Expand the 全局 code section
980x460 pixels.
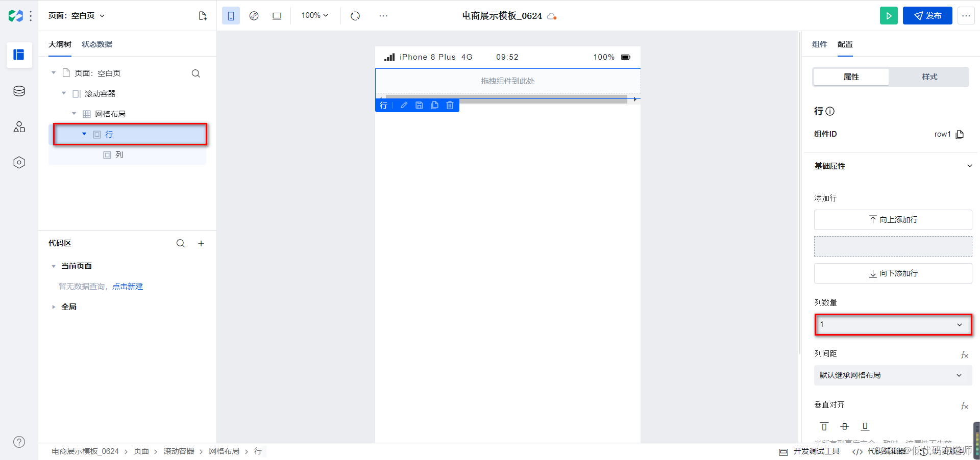pyautogui.click(x=54, y=307)
